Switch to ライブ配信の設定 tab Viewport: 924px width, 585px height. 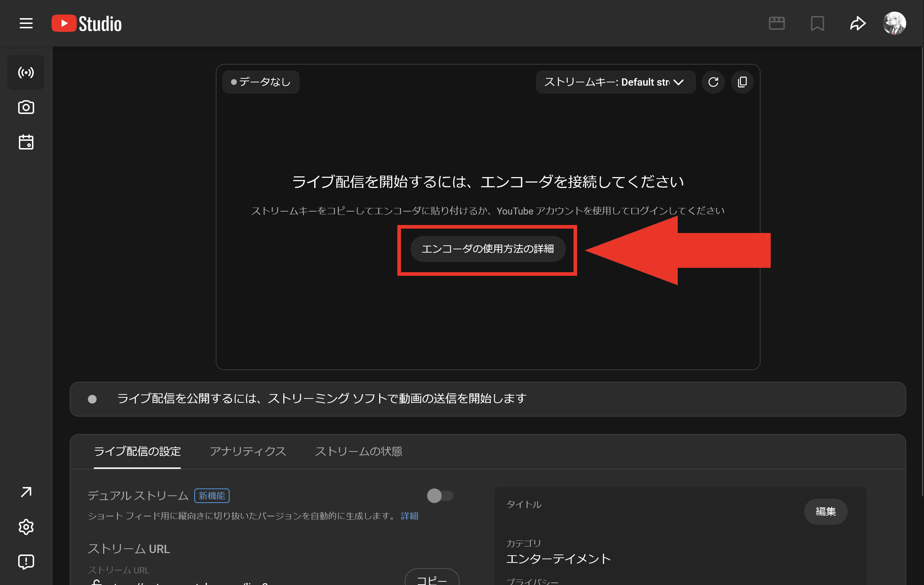(x=137, y=451)
